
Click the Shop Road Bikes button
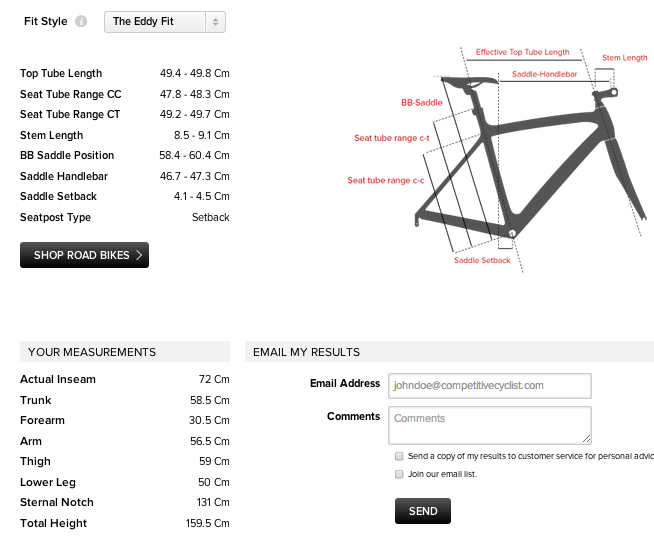[84, 255]
